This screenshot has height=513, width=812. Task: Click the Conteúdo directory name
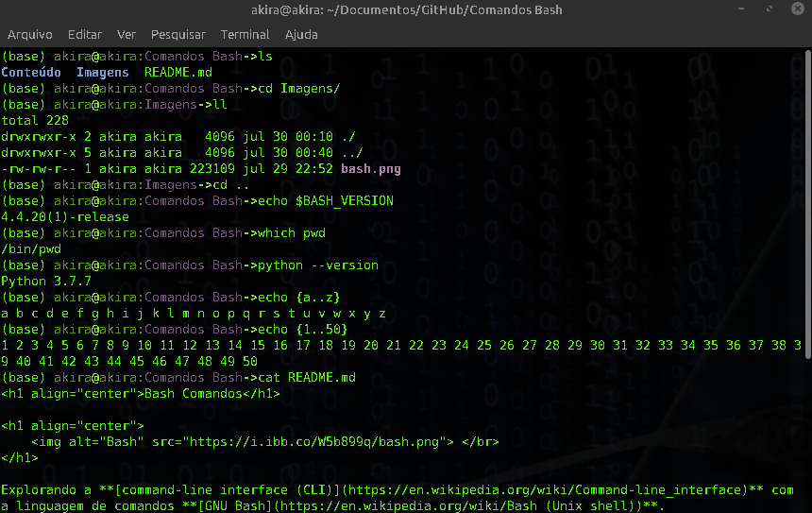(31, 72)
